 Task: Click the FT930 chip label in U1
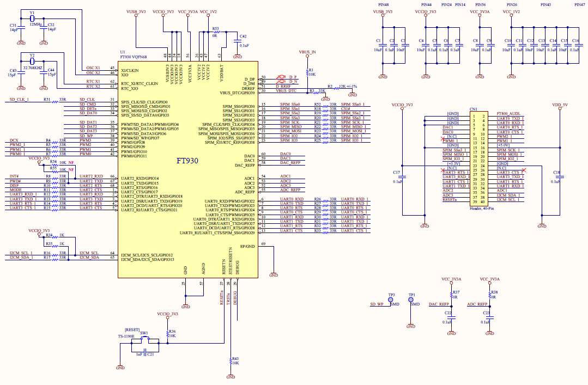[188, 161]
